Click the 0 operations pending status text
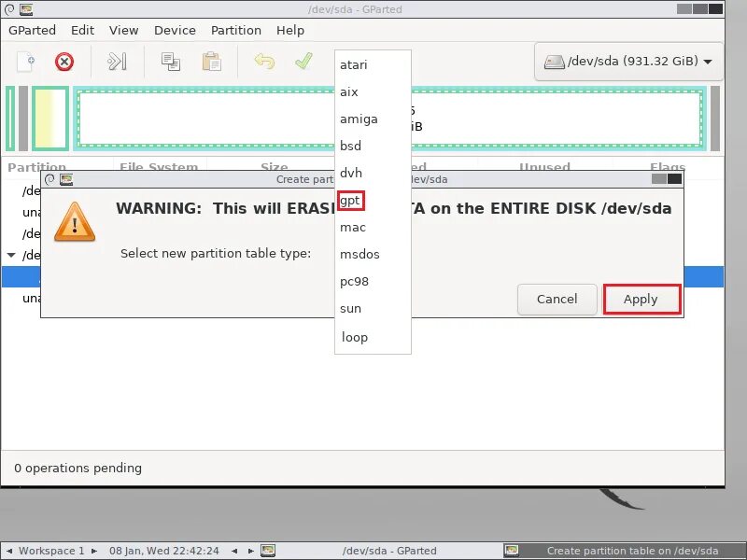747x560 pixels. pyautogui.click(x=78, y=469)
